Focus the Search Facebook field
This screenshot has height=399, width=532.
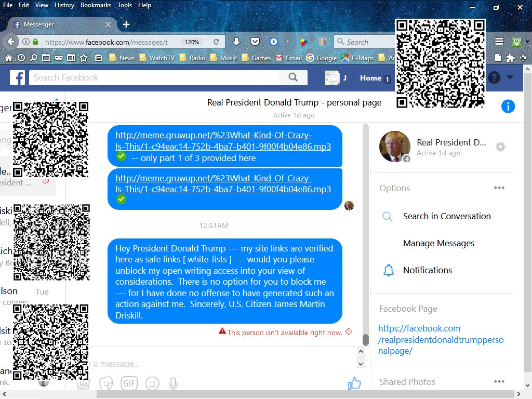tap(154, 78)
